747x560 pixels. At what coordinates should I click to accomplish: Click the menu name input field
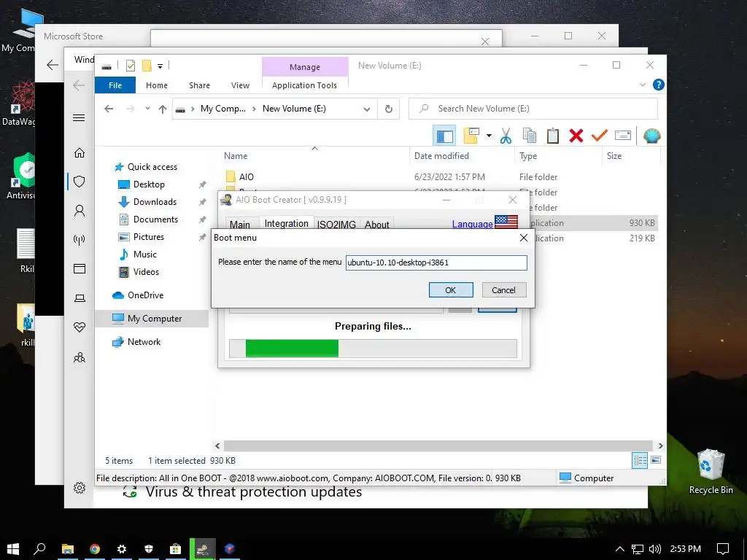coord(436,262)
